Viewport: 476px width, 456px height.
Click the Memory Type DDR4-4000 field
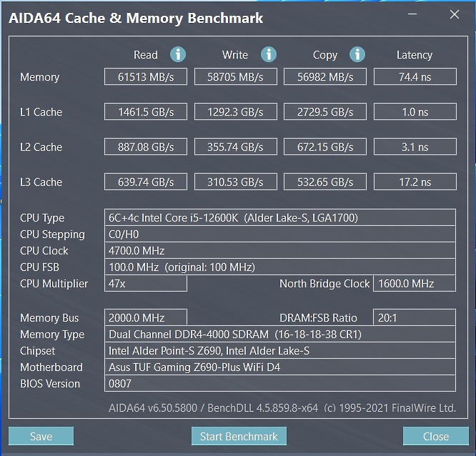280,334
